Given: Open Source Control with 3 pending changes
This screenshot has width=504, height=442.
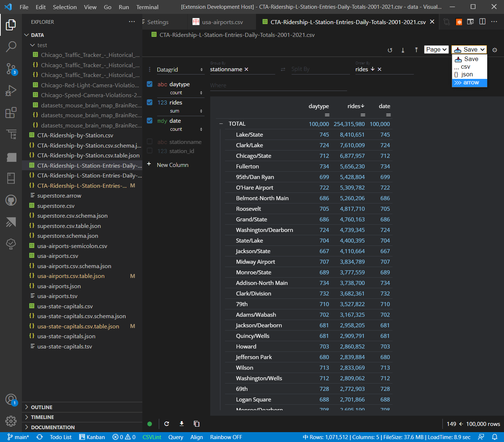Looking at the screenshot, I should (11, 68).
